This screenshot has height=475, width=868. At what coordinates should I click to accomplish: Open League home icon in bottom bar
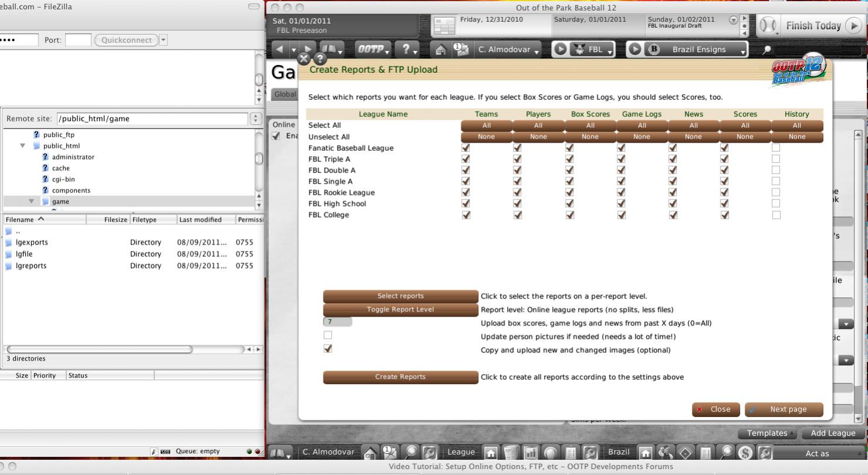(x=491, y=453)
